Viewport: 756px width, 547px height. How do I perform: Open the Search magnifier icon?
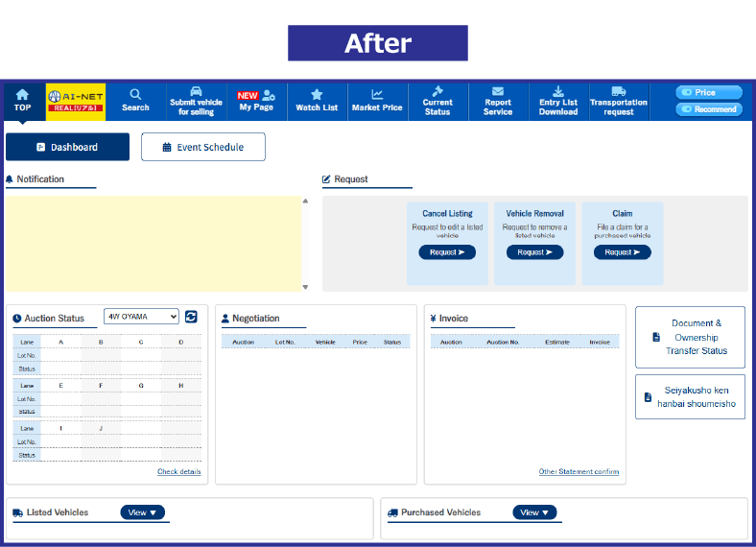[135, 95]
